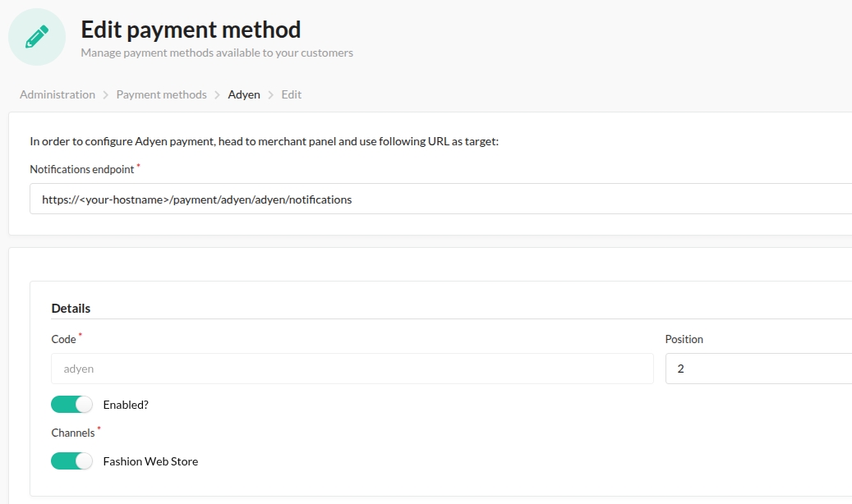Click the Edit payment method title
Screen dimensions: 852x504
point(191,30)
